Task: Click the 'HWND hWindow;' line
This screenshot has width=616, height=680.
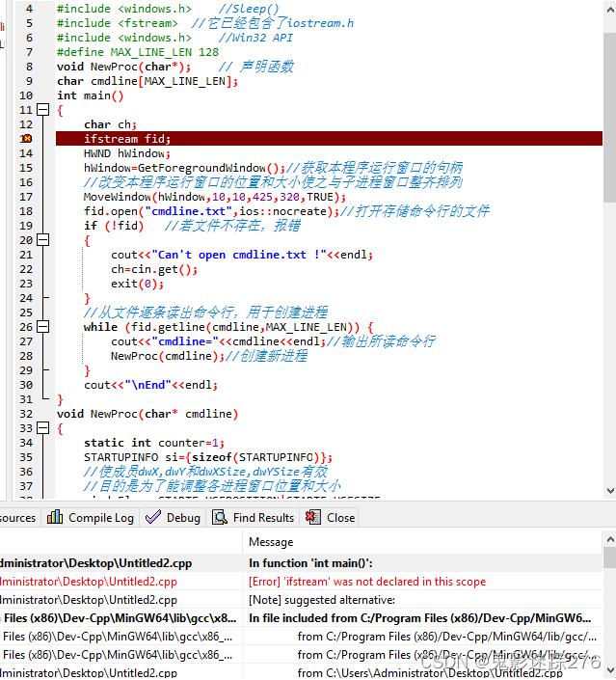Action: tap(127, 153)
